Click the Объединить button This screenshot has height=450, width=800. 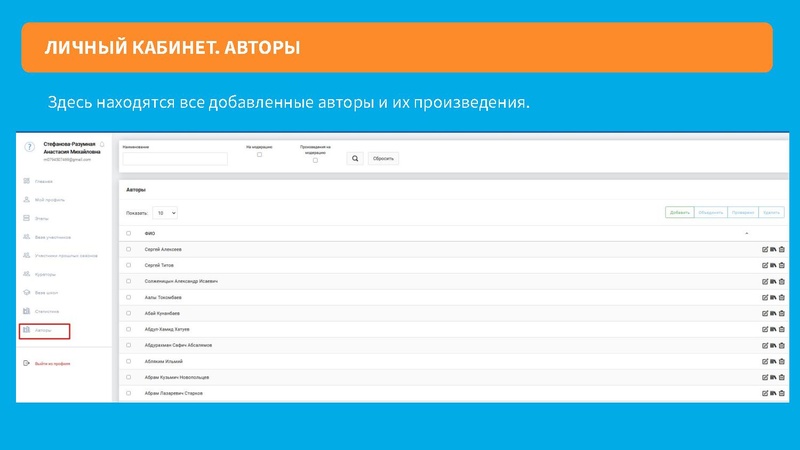[x=711, y=213]
